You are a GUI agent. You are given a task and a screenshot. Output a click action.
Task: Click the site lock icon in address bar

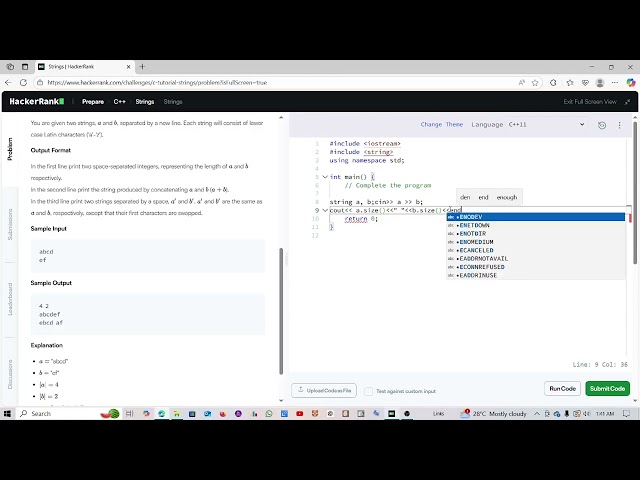[x=40, y=82]
